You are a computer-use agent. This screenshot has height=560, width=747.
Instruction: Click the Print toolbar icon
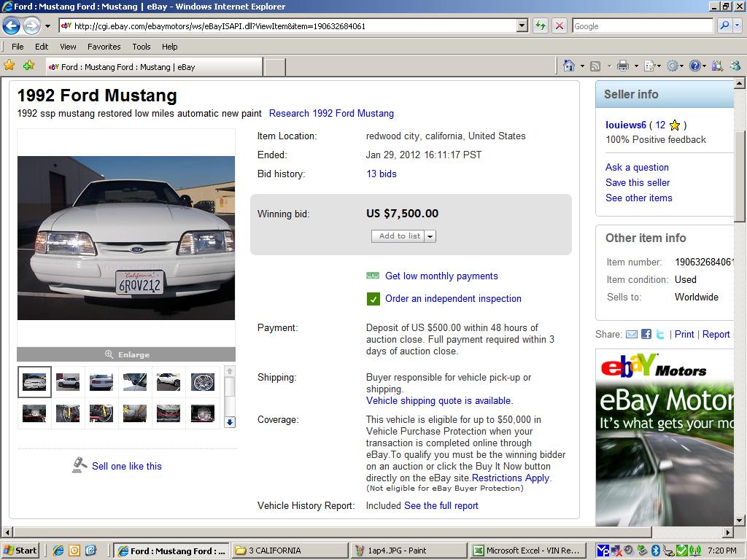[x=622, y=66]
